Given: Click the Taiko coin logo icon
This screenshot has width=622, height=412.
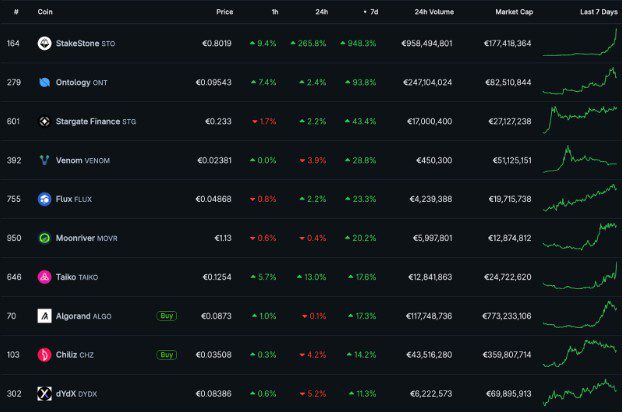Looking at the screenshot, I should [44, 277].
